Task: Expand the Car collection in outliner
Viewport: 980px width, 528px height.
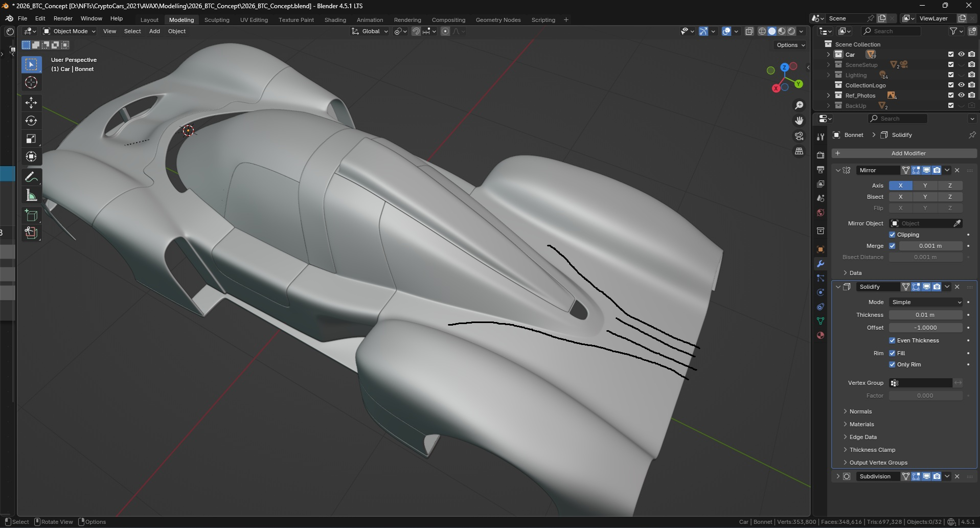Action: [x=828, y=54]
